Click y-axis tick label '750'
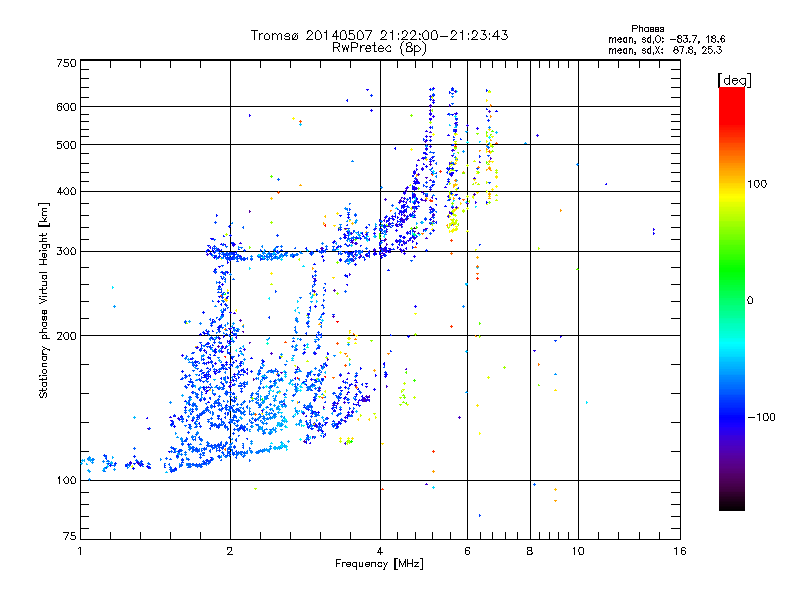 [66, 63]
